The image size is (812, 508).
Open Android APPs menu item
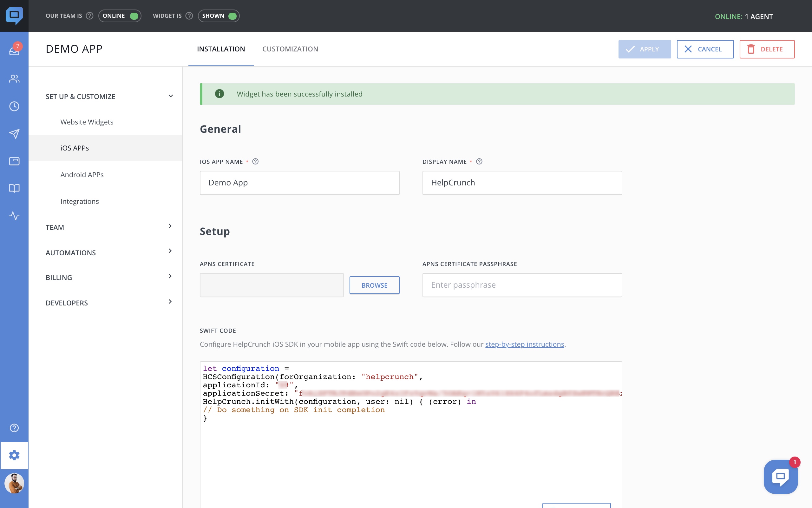point(82,174)
